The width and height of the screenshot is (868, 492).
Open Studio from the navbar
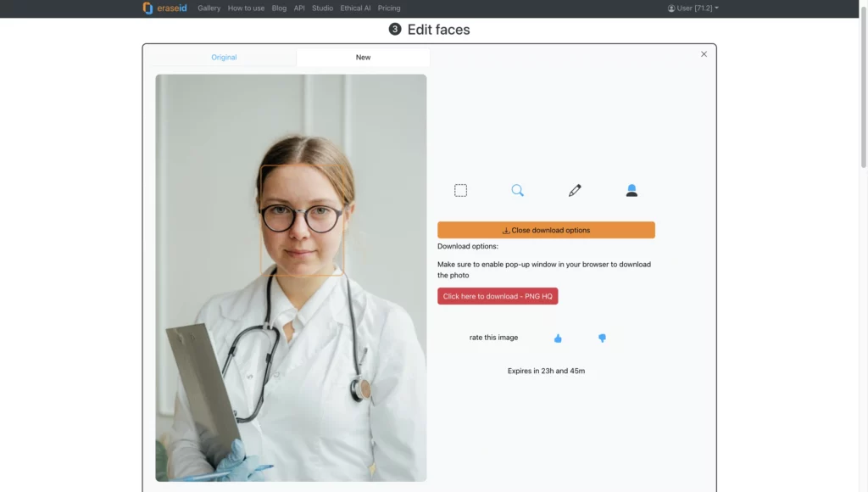(322, 8)
